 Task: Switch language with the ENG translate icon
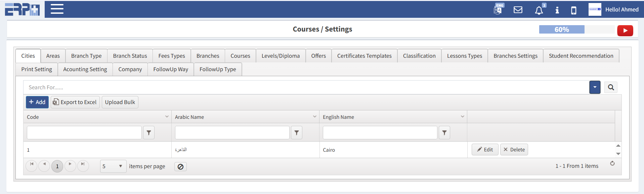coord(498,10)
